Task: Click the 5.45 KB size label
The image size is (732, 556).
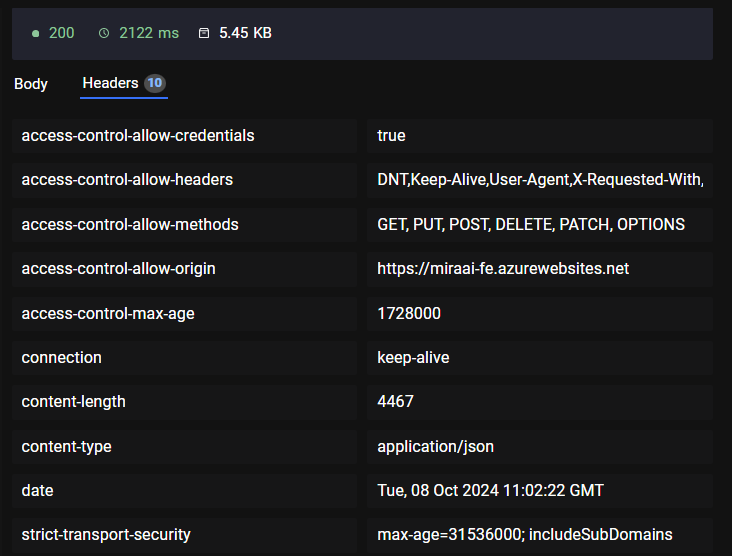Action: 245,33
